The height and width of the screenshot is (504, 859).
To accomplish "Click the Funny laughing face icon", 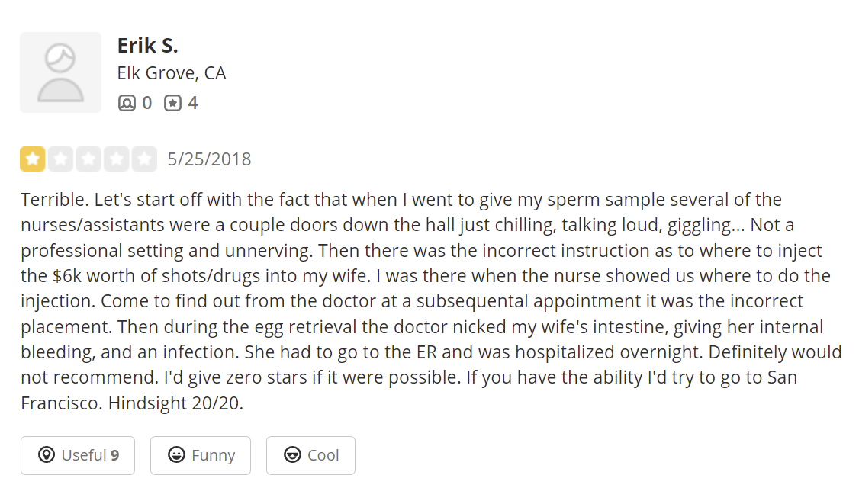I will click(x=177, y=455).
